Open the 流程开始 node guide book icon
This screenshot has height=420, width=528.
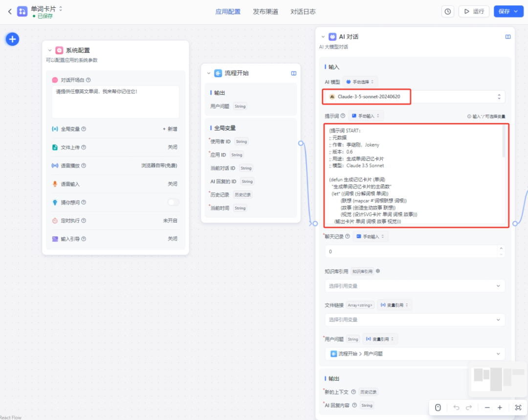[294, 73]
